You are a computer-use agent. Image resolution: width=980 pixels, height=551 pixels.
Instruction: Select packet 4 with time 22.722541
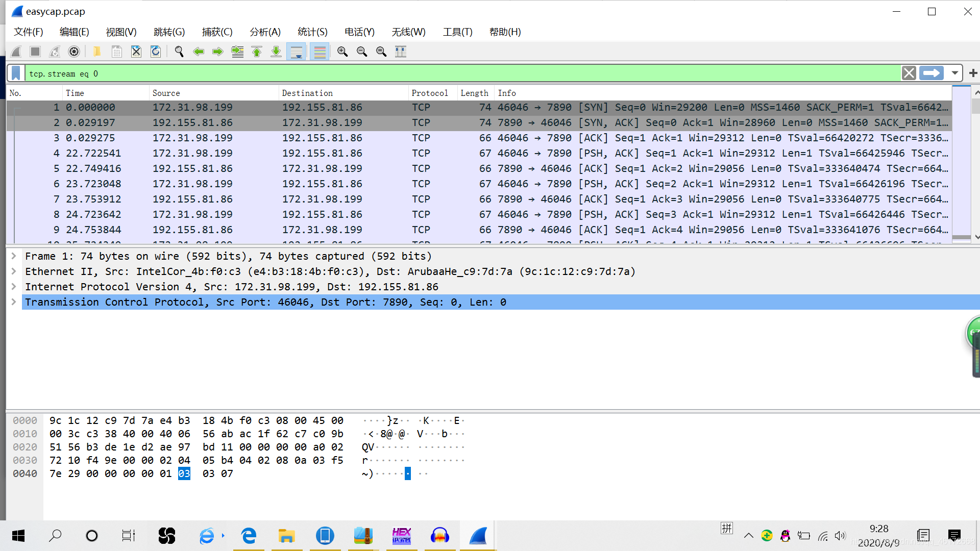[x=479, y=153]
